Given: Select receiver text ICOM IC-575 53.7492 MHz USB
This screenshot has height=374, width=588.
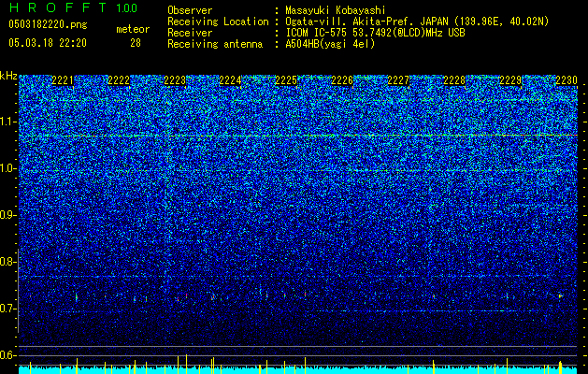Looking at the screenshot, I should pos(375,33).
